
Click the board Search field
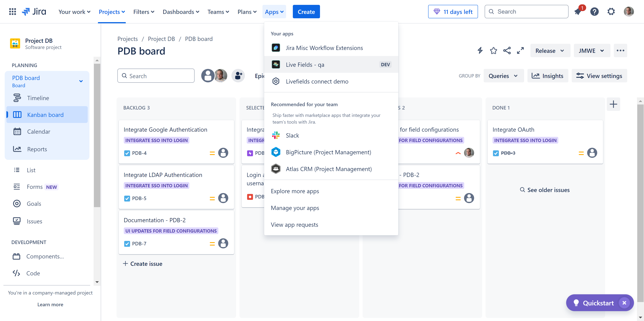click(156, 76)
